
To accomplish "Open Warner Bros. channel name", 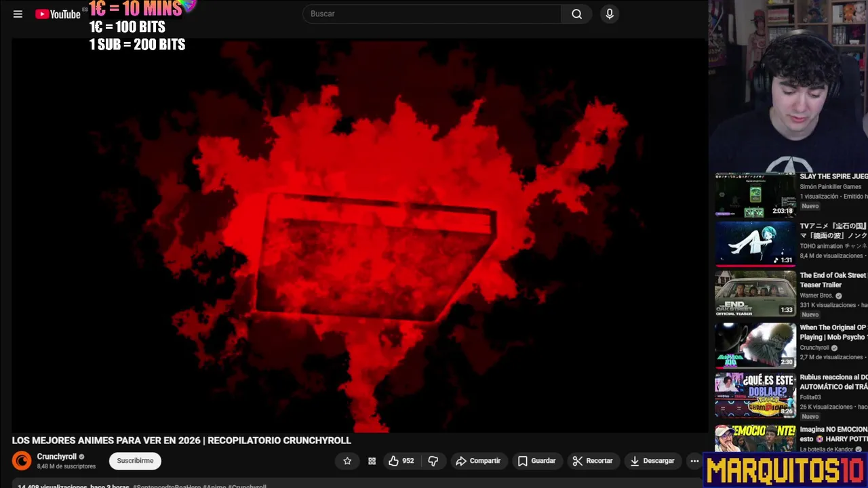I will pos(817,296).
